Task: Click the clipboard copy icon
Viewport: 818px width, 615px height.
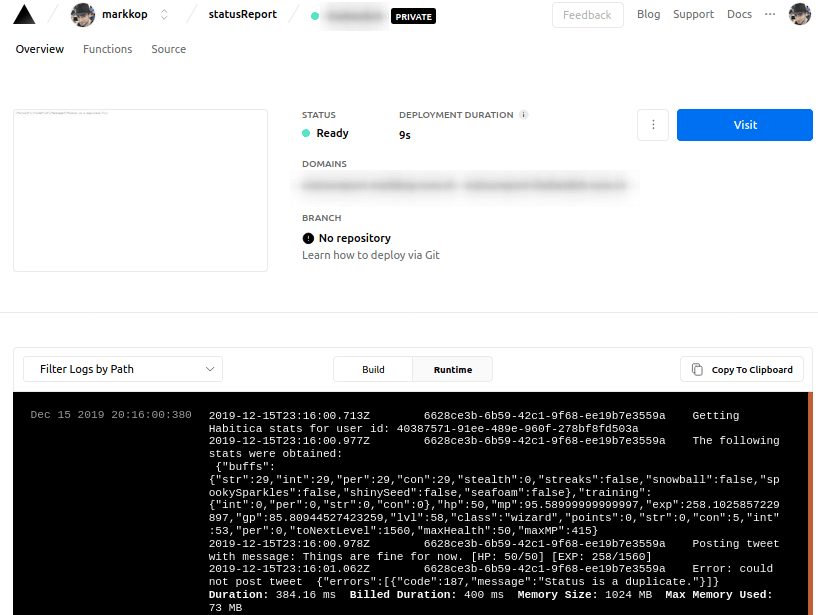Action: [x=697, y=369]
